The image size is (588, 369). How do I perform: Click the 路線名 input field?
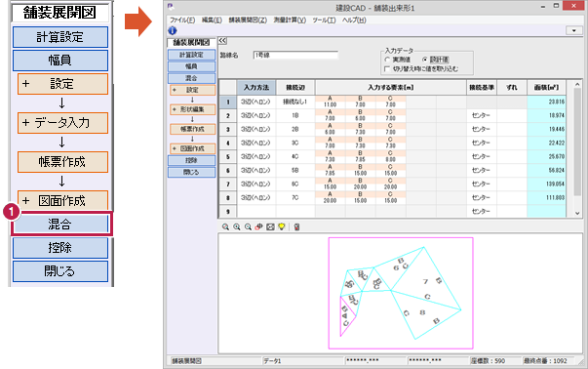295,56
